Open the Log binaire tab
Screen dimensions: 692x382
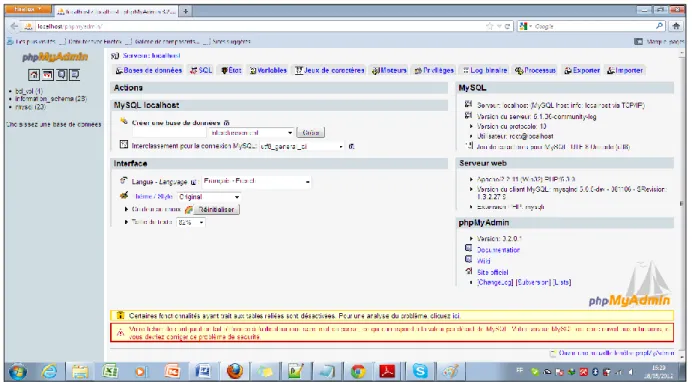(485, 70)
